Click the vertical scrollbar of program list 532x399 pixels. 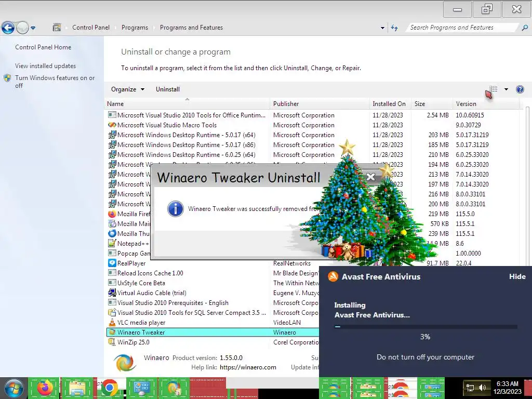(528, 187)
